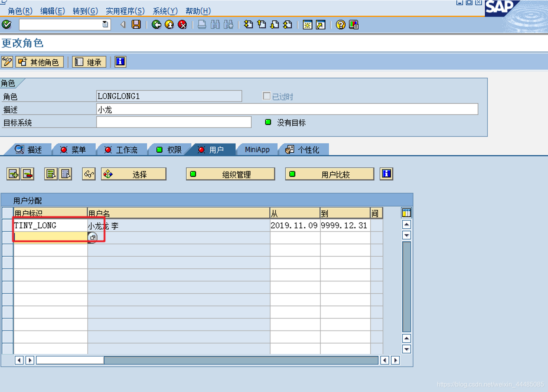The height and width of the screenshot is (392, 548).
Task: Click the glasses display icon
Action: tap(89, 174)
